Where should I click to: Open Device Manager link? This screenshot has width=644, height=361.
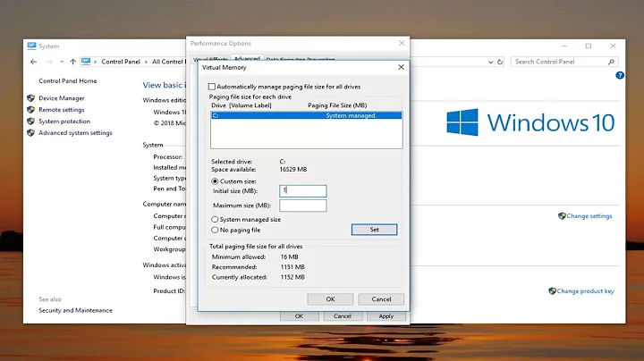coord(62,98)
